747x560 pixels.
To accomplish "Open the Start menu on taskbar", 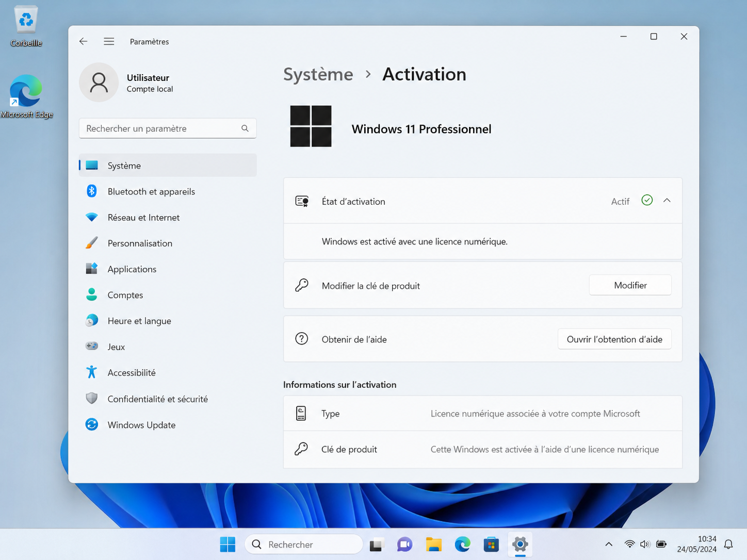I will pyautogui.click(x=228, y=544).
